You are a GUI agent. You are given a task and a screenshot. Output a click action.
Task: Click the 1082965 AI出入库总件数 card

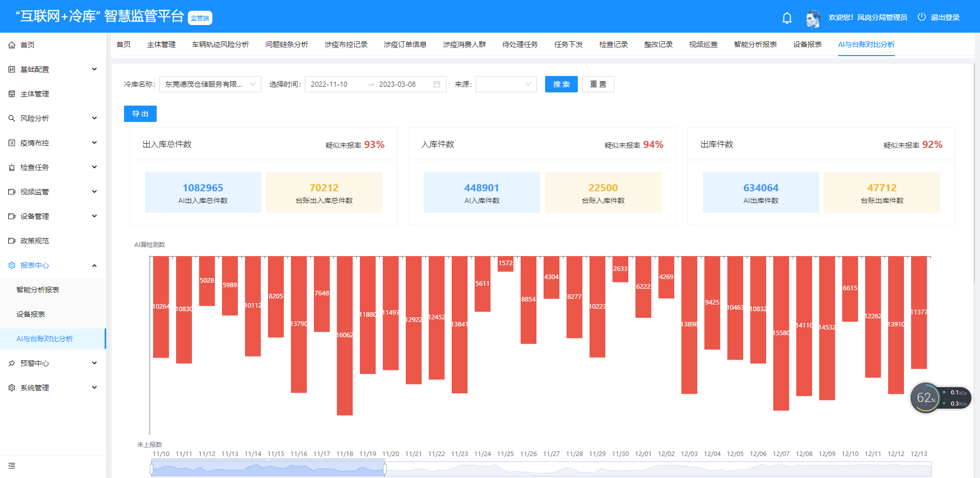tap(203, 192)
